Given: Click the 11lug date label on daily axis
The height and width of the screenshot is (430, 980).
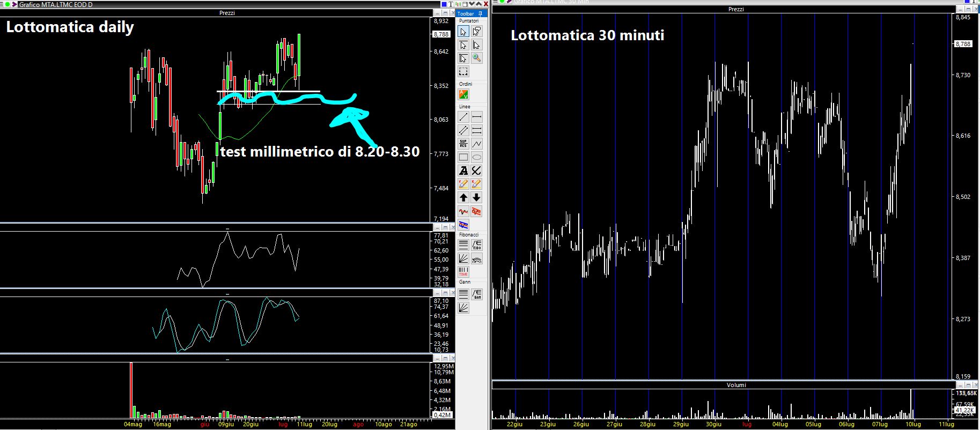Looking at the screenshot, I should [x=304, y=425].
